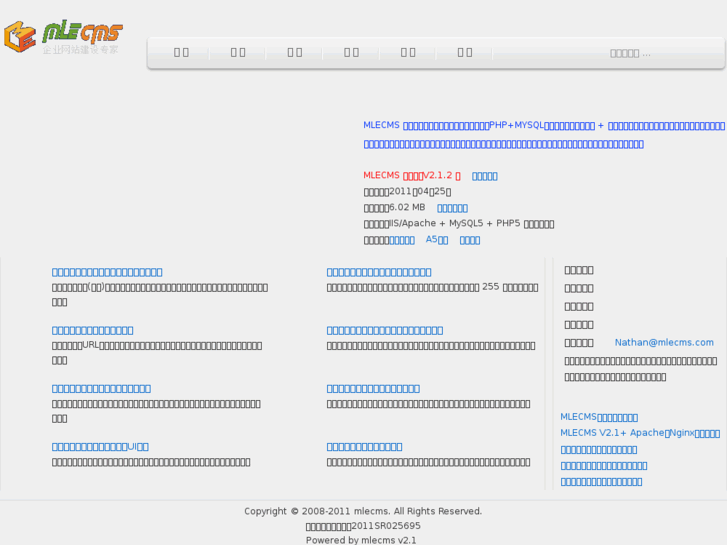The image size is (727, 545).
Task: Click the Nathan@mlecms.com email link
Action: [x=664, y=342]
